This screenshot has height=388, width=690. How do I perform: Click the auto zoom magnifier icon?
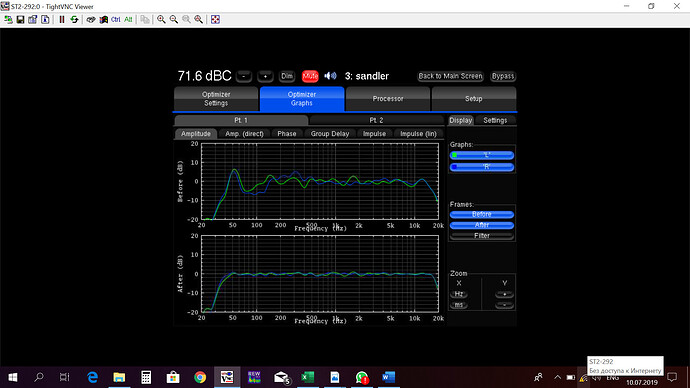tap(198, 19)
